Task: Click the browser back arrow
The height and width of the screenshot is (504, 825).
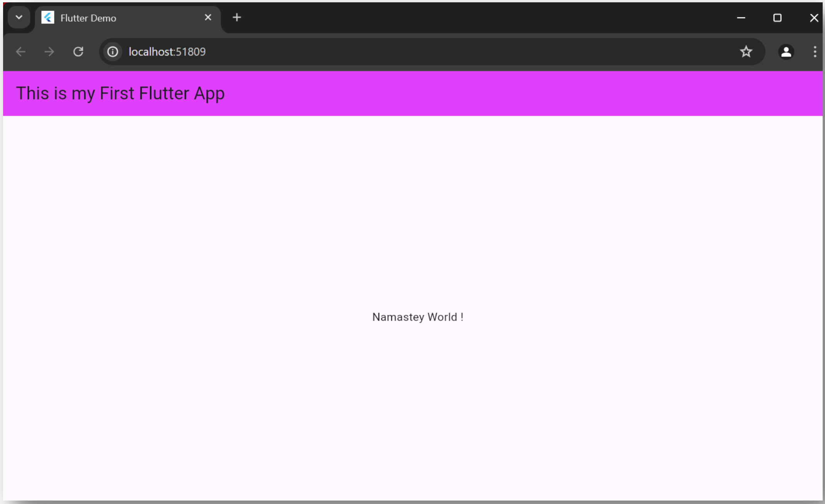Action: [x=20, y=52]
